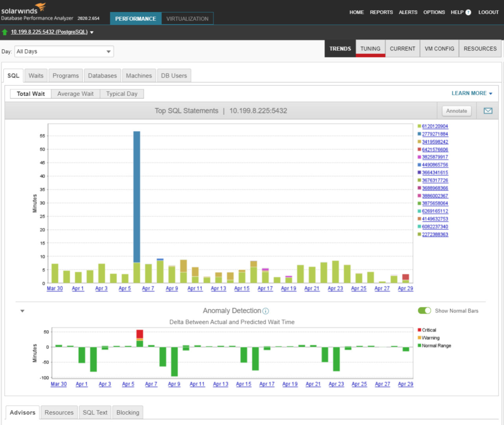Click LOGOUT in top menu
This screenshot has width=504, height=425.
pos(489,12)
